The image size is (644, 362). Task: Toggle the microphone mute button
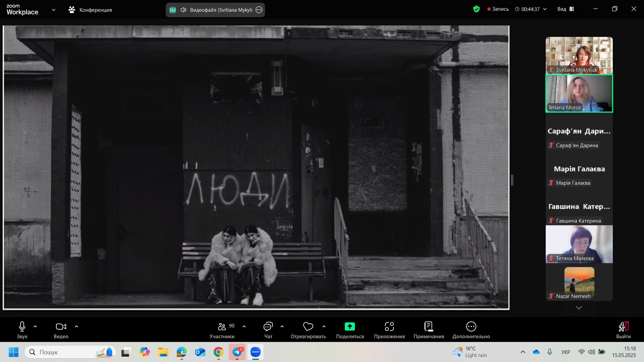click(22, 326)
